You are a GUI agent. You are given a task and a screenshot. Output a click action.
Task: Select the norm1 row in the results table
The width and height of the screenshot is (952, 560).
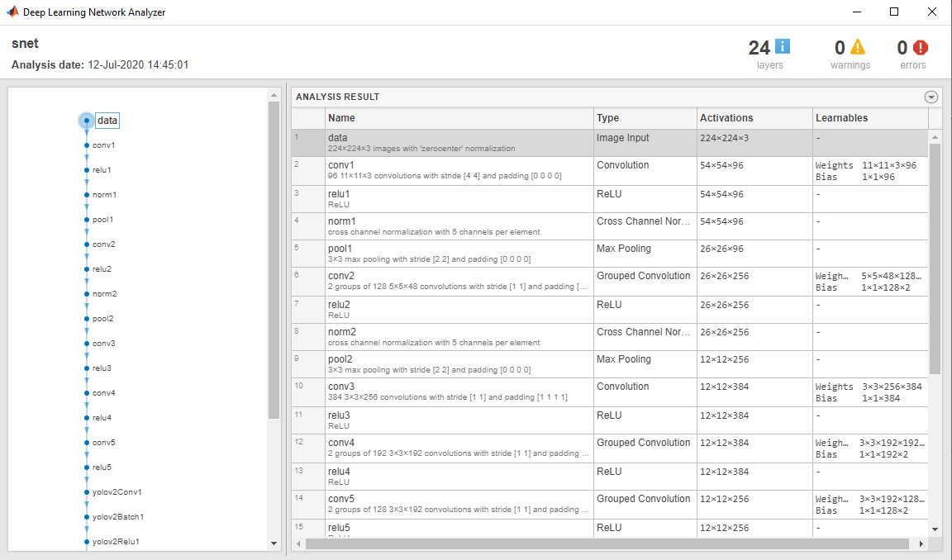point(610,226)
